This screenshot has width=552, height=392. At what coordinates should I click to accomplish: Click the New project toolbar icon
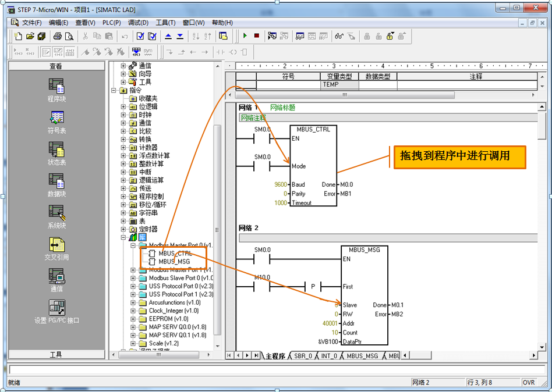point(17,36)
